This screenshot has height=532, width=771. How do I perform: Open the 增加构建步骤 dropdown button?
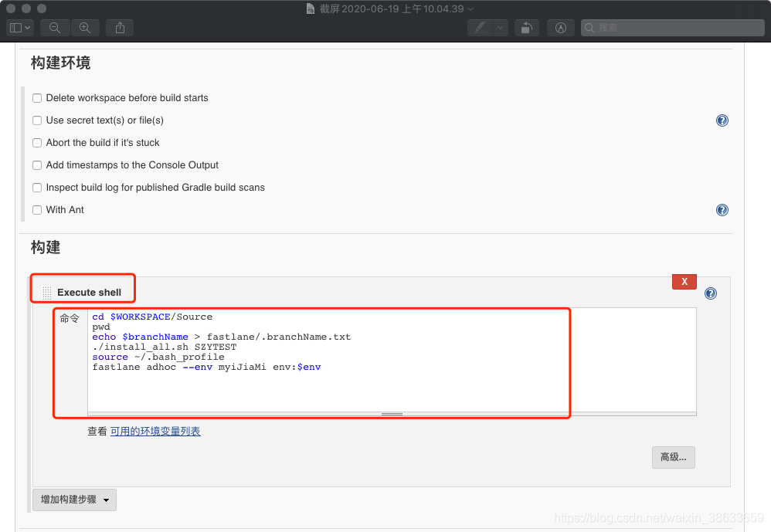[74, 500]
